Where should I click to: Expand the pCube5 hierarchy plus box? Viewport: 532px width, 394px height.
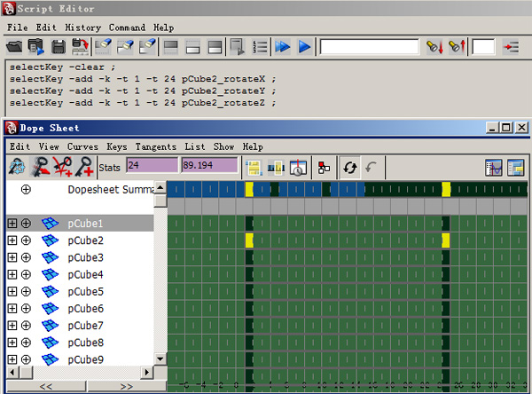pos(12,291)
